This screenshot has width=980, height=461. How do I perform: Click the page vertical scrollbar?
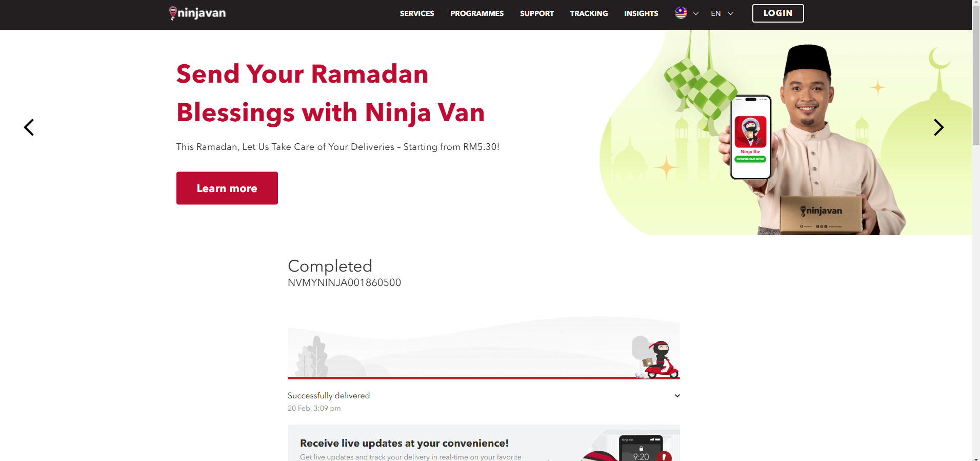coord(976,230)
